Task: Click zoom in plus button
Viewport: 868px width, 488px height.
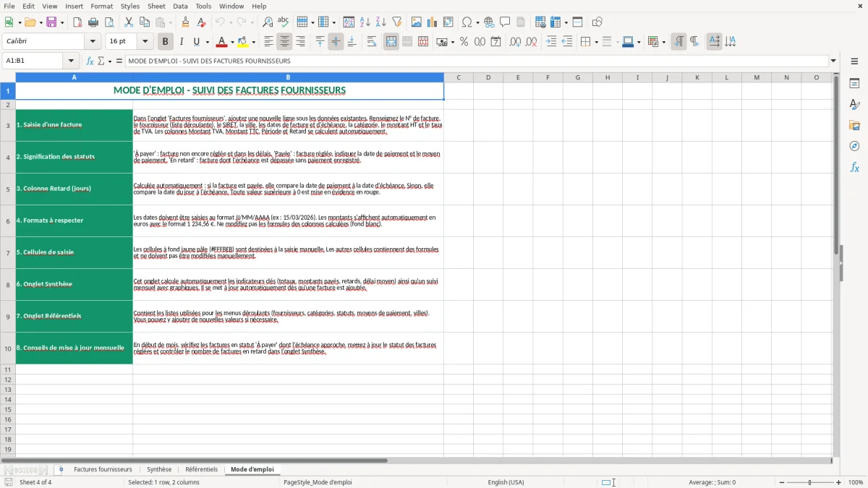Action: 839,482
